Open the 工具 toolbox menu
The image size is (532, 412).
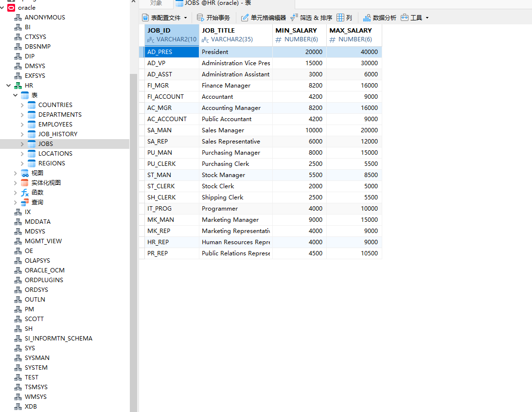click(411, 18)
